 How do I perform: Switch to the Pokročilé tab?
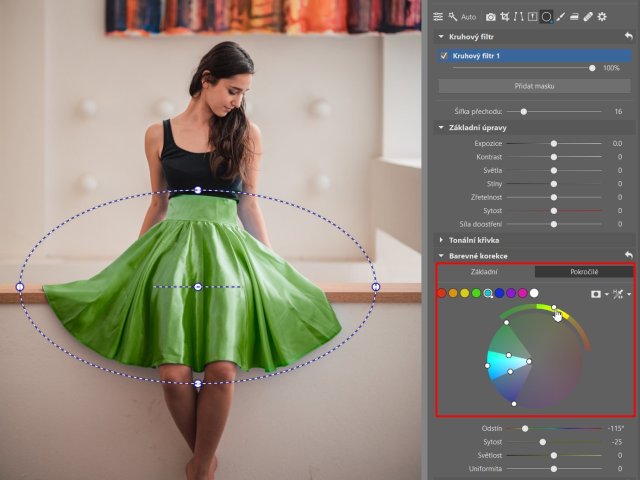point(584,272)
